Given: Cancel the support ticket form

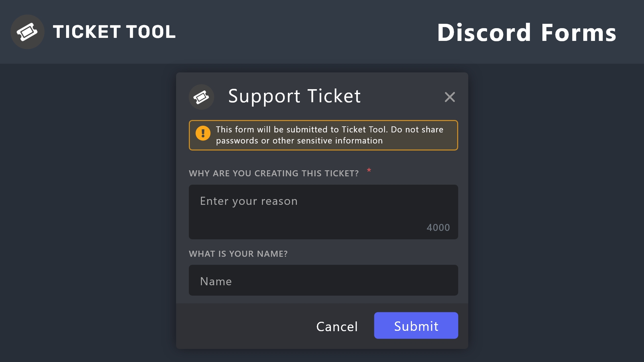Looking at the screenshot, I should pos(337,326).
